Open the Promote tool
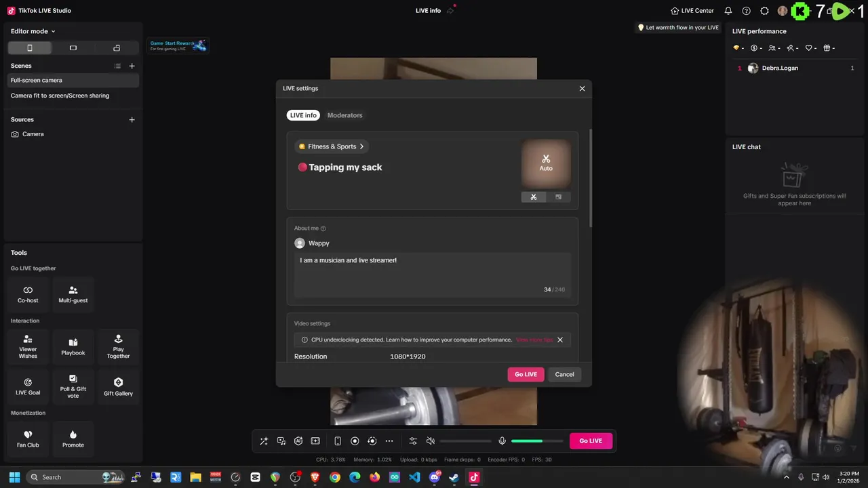 (x=73, y=439)
